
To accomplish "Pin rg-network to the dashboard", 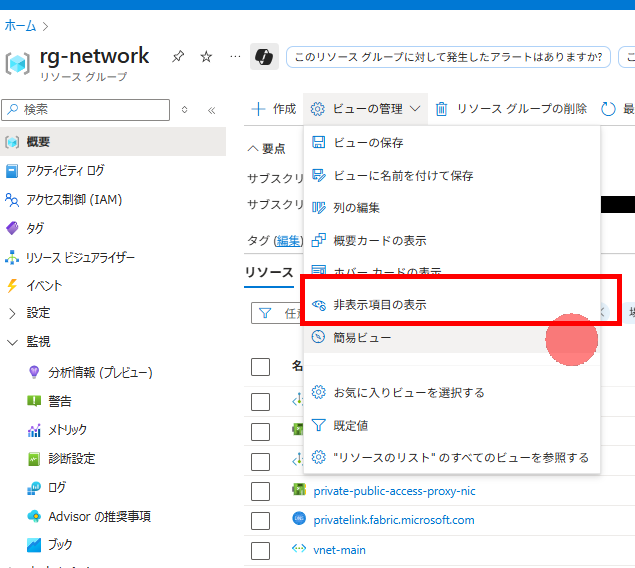I will (x=178, y=56).
